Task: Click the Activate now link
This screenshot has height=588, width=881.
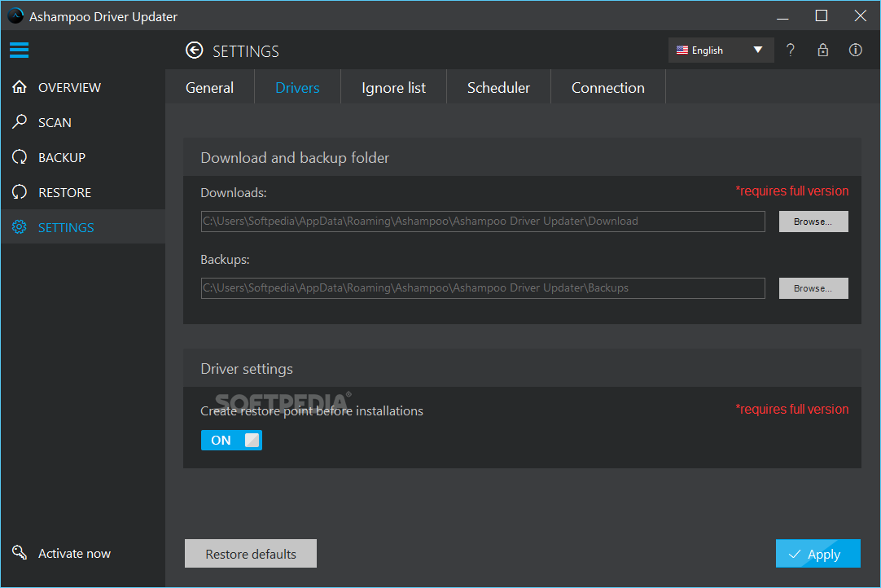Action: click(x=74, y=553)
